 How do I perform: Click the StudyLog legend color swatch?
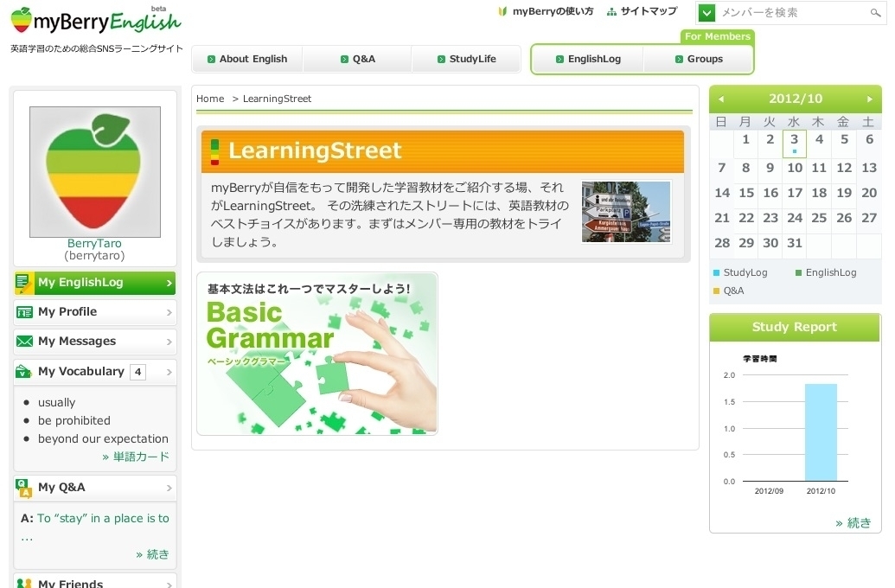point(716,273)
